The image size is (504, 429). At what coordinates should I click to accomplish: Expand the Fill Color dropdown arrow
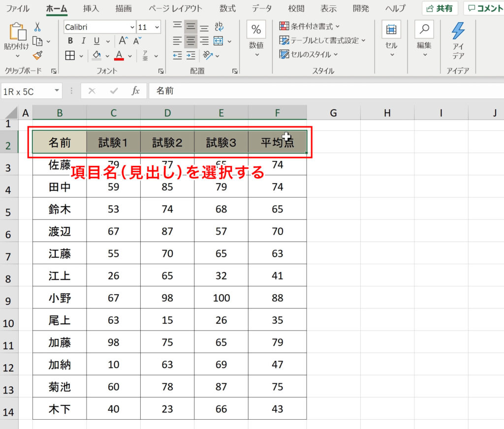click(x=107, y=56)
